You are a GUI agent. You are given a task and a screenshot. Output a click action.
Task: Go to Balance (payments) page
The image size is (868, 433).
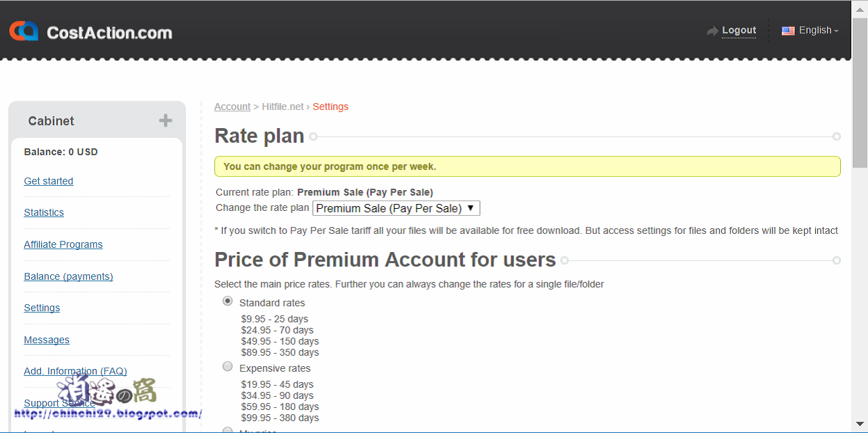[x=68, y=276]
